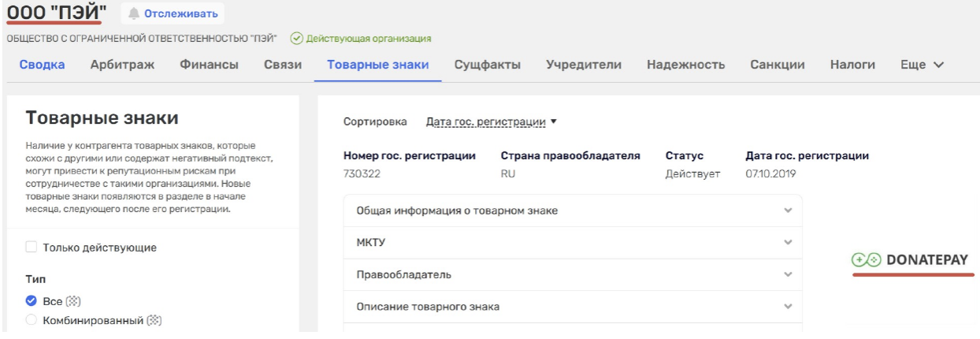The height and width of the screenshot is (339, 980).
Task: Click the icon next to Все filter
Action: pos(73,301)
